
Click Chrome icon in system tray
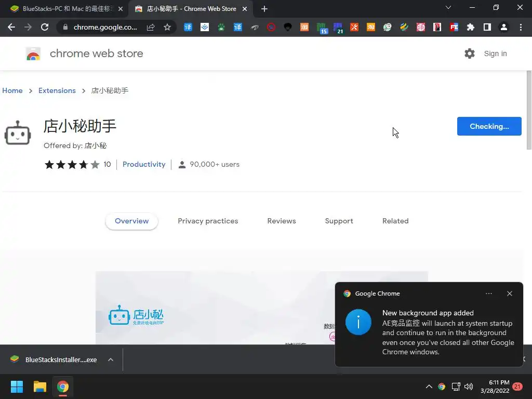click(442, 387)
